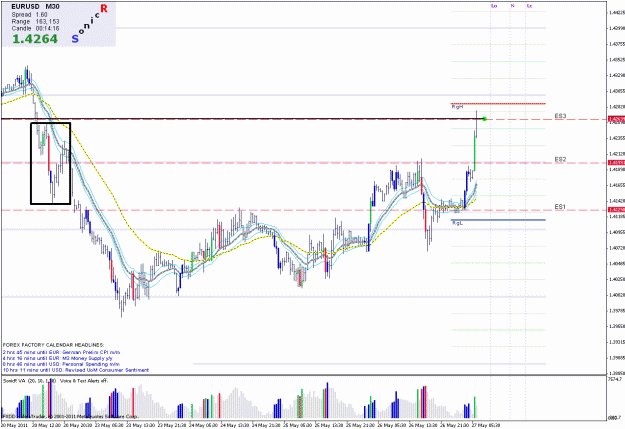This screenshot has height=429, width=625.
Task: Click the green dot price marker
Action: (x=484, y=119)
